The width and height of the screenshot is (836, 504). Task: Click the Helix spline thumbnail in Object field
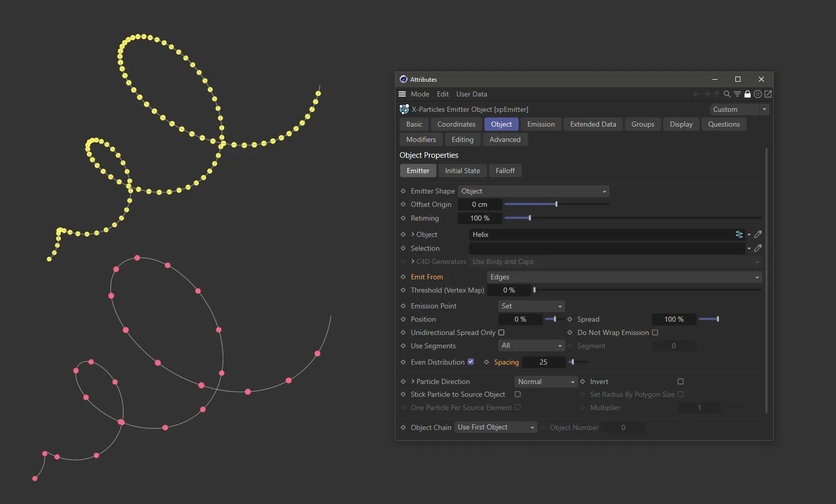pos(739,234)
